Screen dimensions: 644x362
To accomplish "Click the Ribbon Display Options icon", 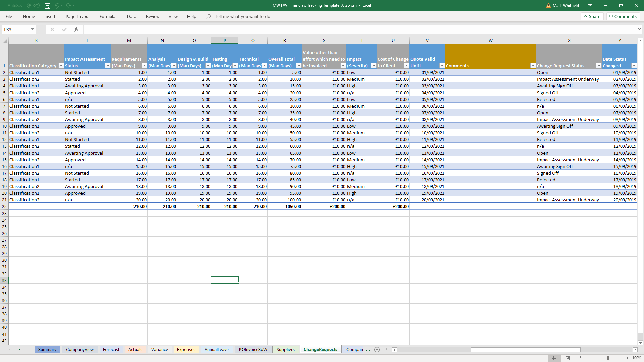I will (x=590, y=6).
